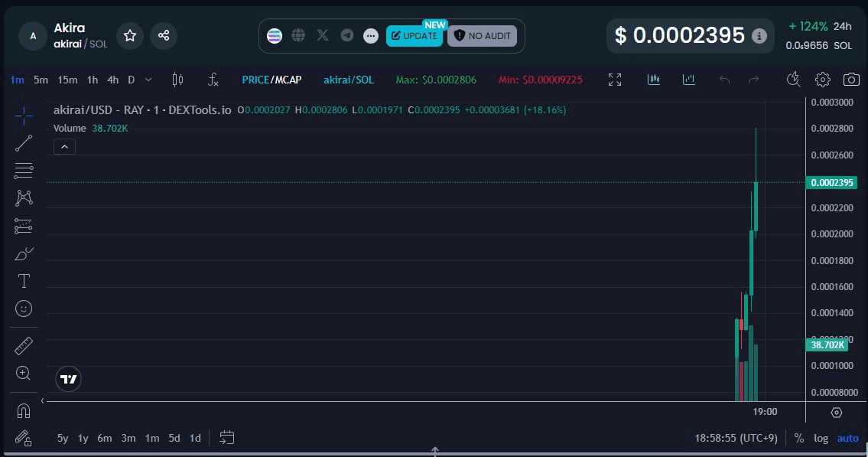The width and height of the screenshot is (868, 457).
Task: Undo the last chart action
Action: 724,80
